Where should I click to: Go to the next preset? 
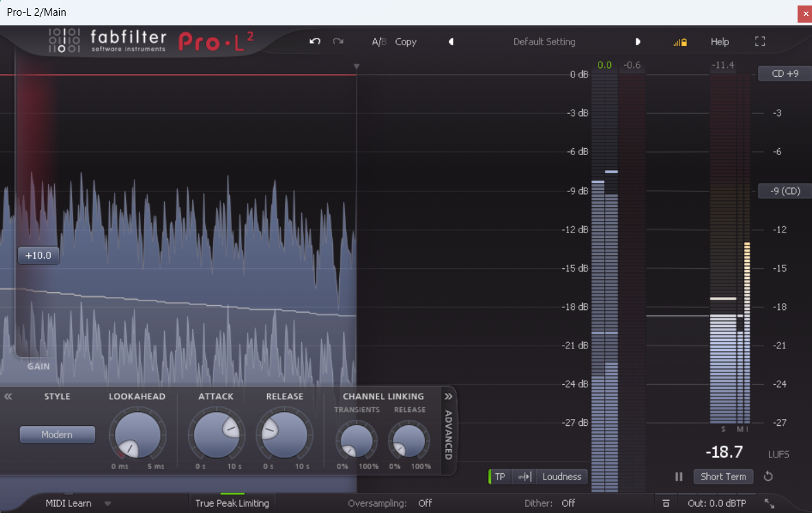[638, 41]
